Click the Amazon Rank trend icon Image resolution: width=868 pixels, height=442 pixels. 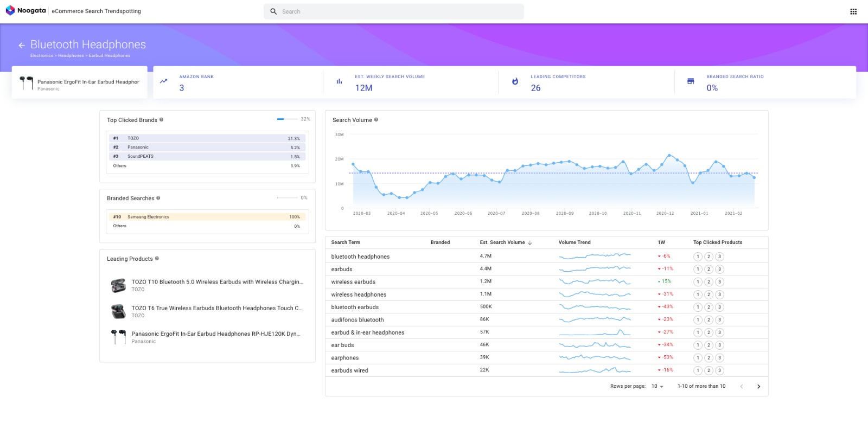click(163, 81)
